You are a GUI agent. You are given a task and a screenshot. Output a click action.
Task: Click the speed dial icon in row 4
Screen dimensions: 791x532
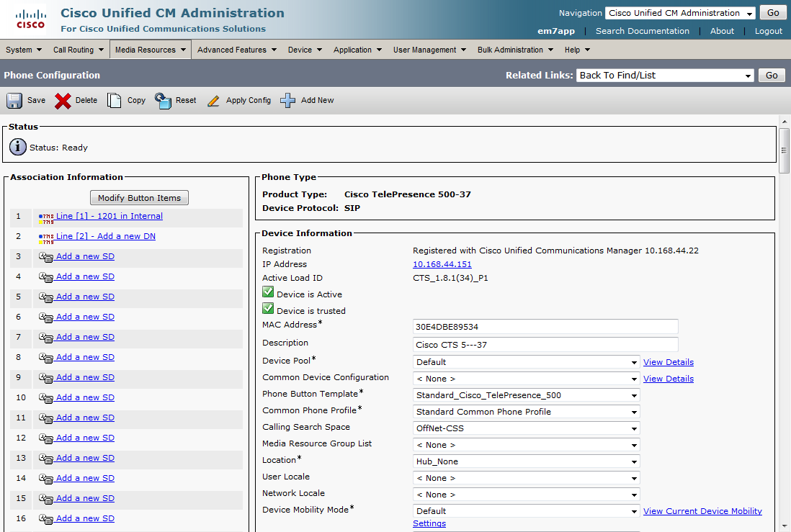(x=46, y=277)
